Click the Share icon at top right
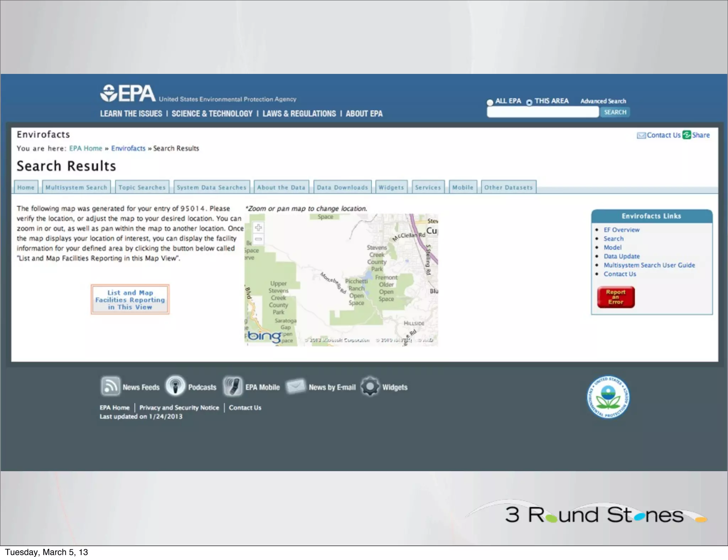The image size is (728, 560). pos(687,135)
